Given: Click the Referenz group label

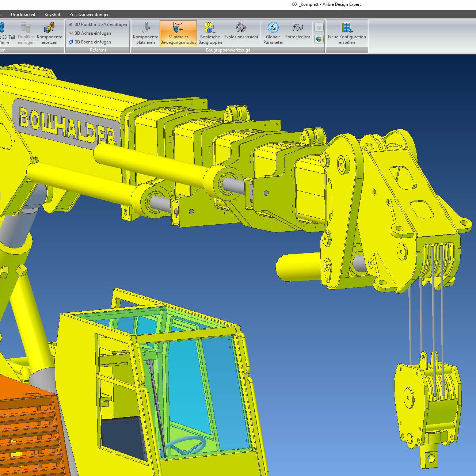Looking at the screenshot, I should 98,50.
